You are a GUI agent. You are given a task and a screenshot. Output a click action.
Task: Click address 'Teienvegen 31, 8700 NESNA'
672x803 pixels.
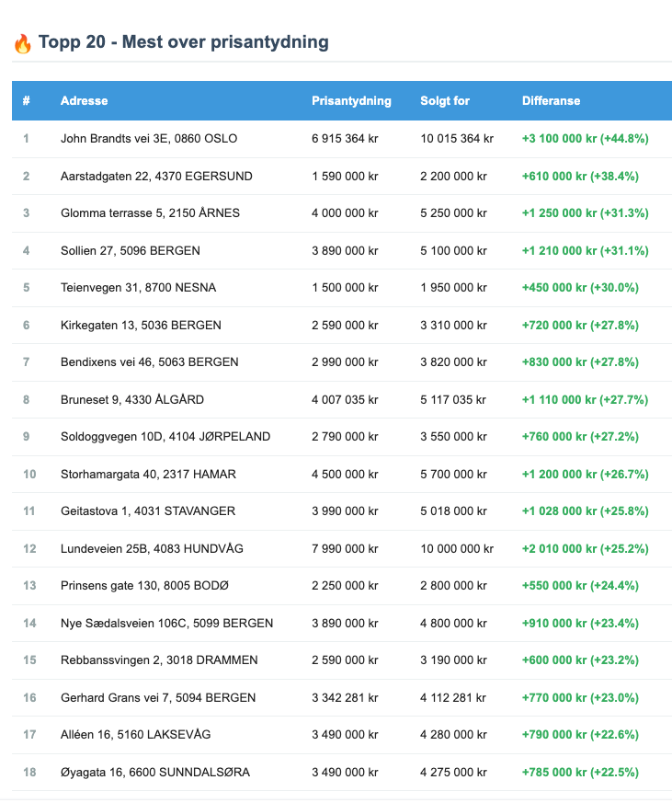click(x=138, y=288)
